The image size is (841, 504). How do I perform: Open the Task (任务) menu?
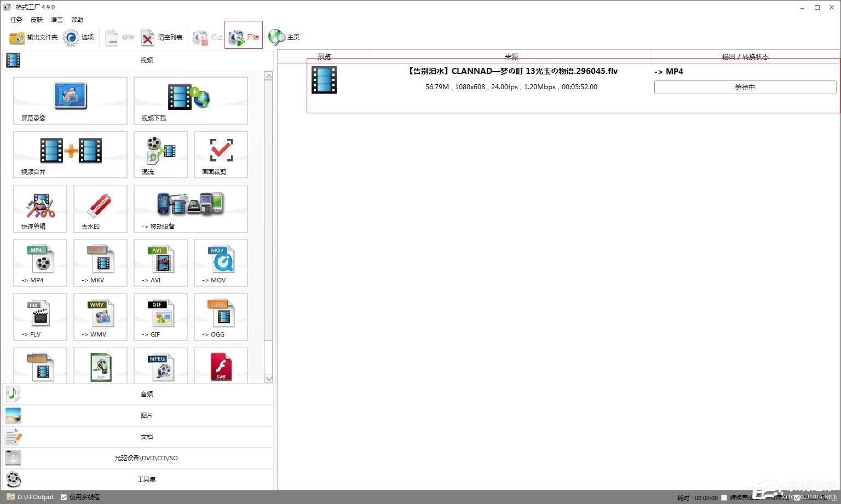(16, 20)
